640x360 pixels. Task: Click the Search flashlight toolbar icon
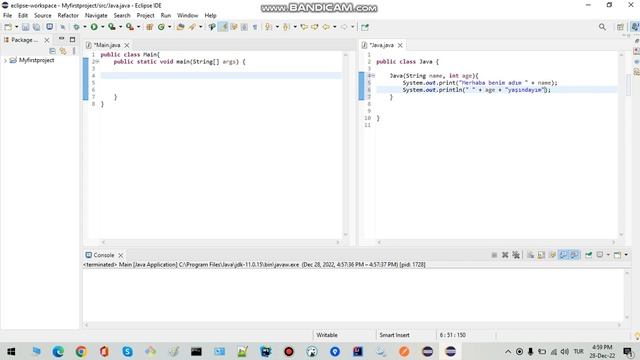tap(212, 27)
